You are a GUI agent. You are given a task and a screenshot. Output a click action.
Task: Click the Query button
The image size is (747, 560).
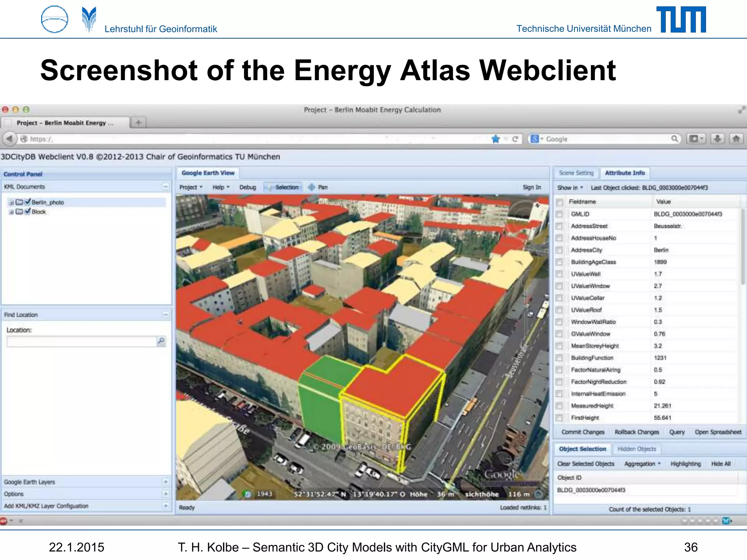tap(677, 432)
